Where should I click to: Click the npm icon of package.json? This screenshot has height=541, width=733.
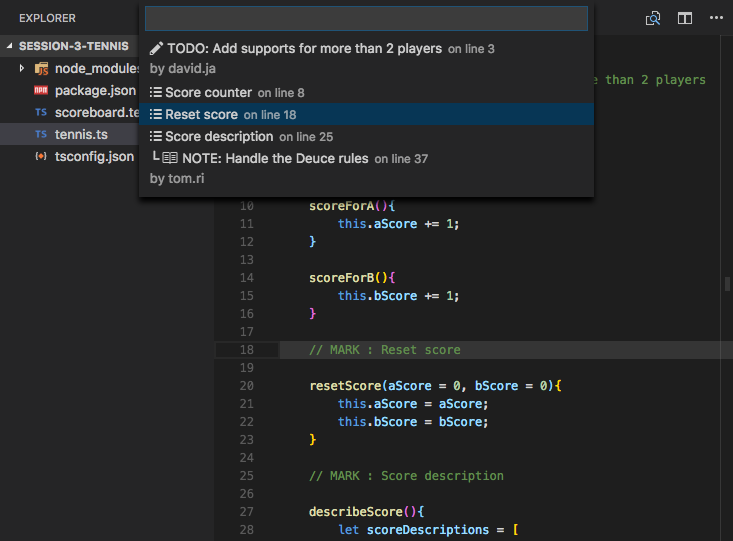[x=41, y=90]
